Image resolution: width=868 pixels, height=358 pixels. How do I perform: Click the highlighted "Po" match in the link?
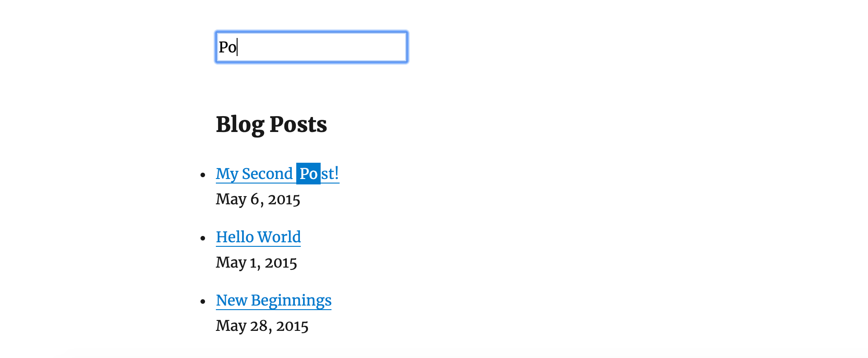click(x=308, y=174)
